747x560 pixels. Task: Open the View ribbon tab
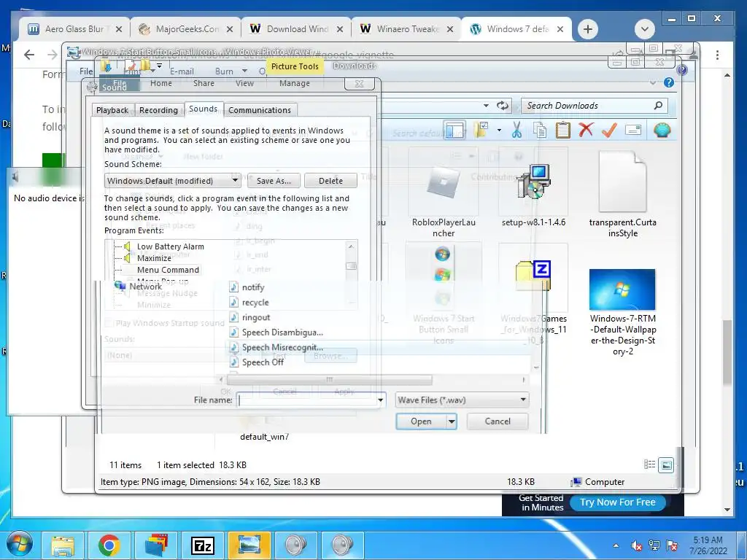[244, 83]
